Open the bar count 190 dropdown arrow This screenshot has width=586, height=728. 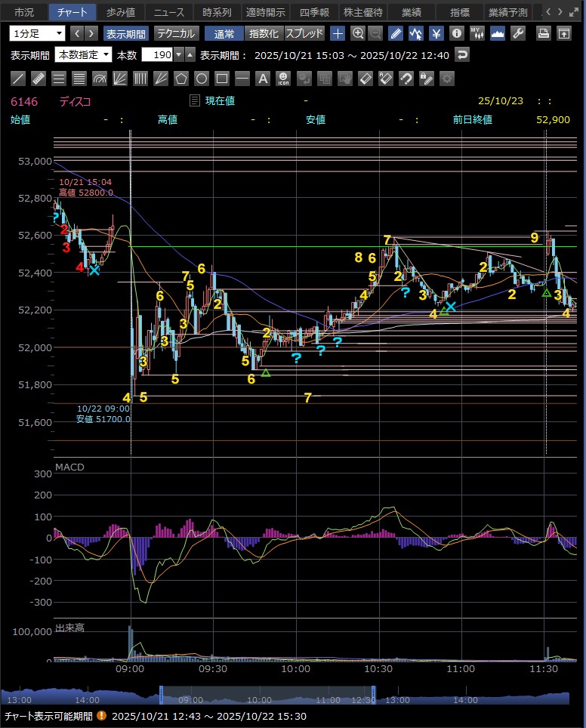178,55
